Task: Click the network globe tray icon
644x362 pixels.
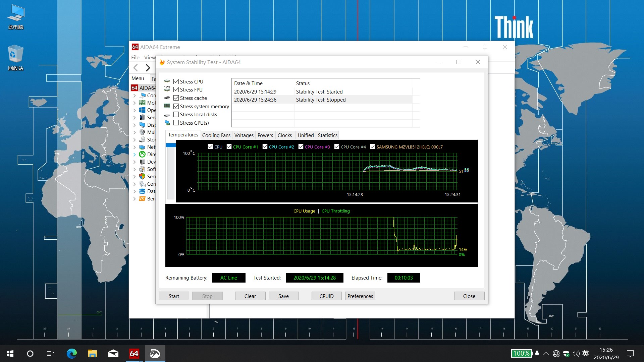Action: (556, 354)
